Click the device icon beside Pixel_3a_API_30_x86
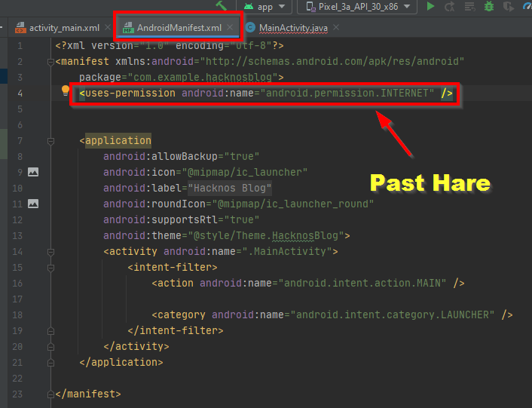The image size is (532, 408). point(310,7)
